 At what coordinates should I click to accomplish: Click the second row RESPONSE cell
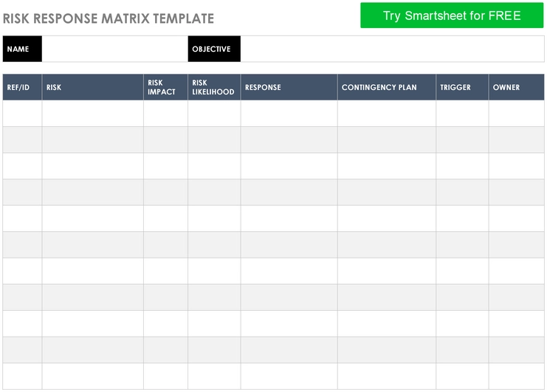(x=289, y=140)
